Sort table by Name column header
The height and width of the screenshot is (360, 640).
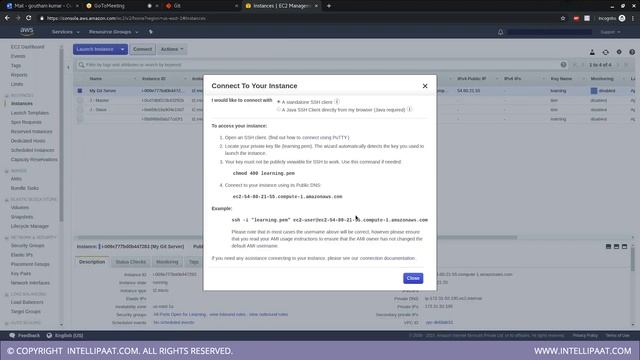point(96,79)
